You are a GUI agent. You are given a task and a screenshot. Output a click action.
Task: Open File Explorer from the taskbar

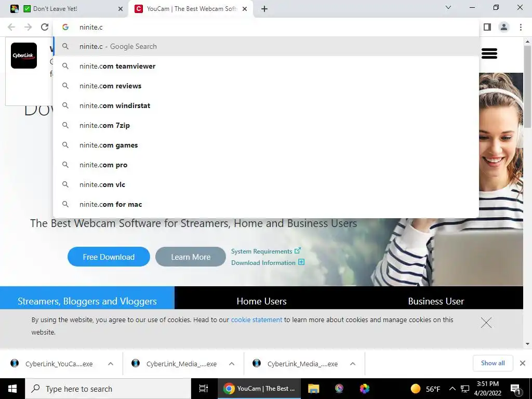tap(313, 389)
